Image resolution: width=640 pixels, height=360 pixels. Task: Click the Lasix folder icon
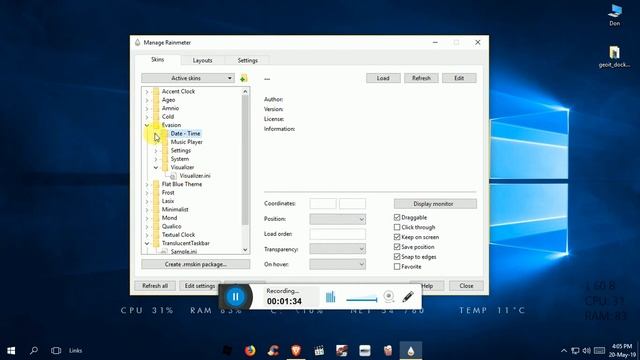coord(156,201)
